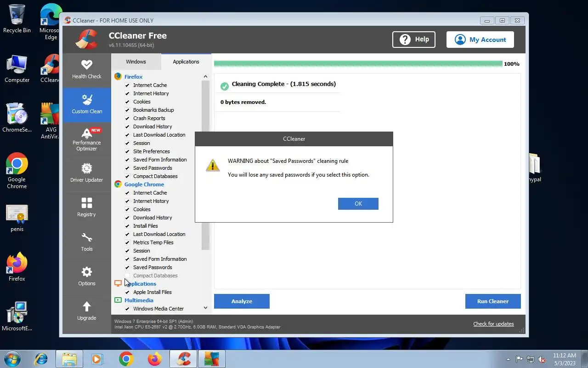Show hidden system tray icons
Image resolution: width=588 pixels, height=368 pixels.
pyautogui.click(x=508, y=359)
